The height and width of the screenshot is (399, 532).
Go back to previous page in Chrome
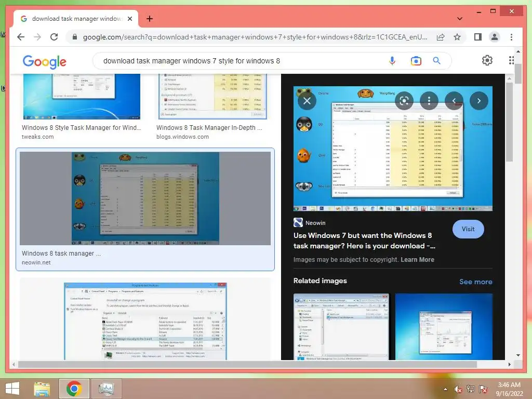click(x=21, y=37)
